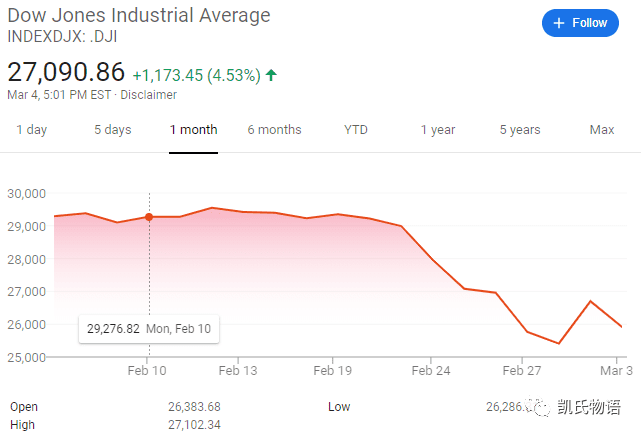Click the red data point on Feb 10

149,217
